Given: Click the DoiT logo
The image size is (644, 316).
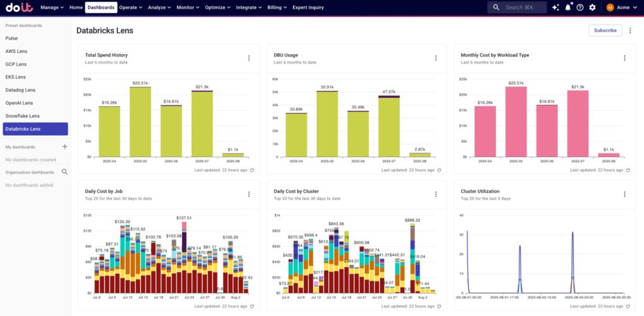Looking at the screenshot, I should coord(19,8).
